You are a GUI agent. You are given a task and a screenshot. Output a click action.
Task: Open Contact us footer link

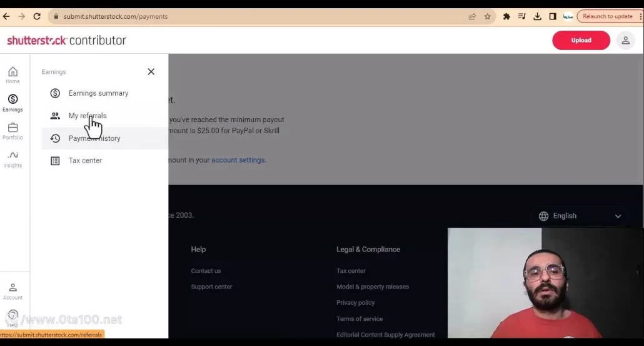[x=206, y=271]
